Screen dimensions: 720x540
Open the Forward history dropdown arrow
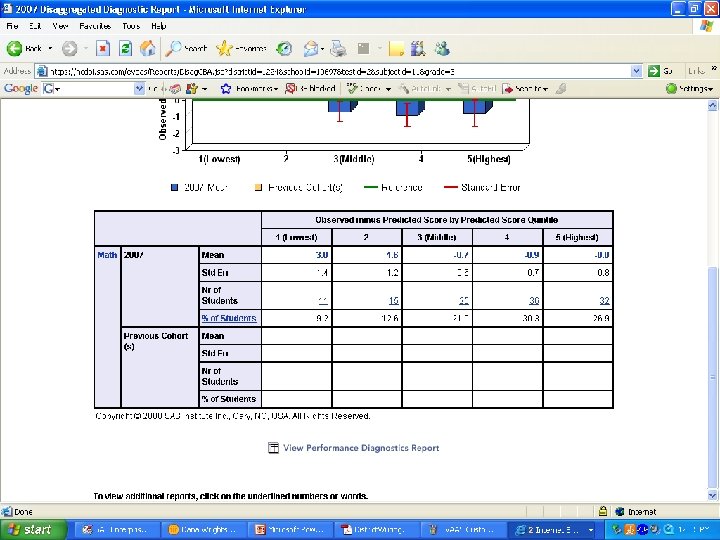(85, 48)
